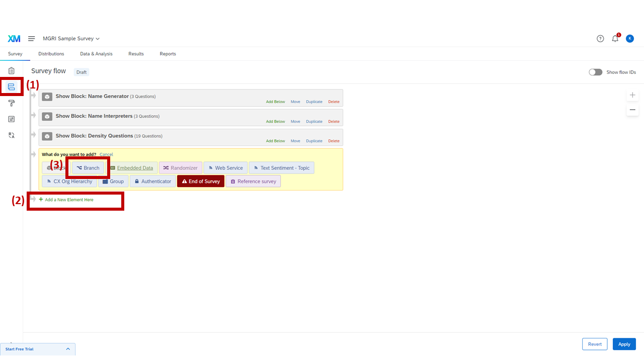Click the user avatar circle

tap(630, 38)
